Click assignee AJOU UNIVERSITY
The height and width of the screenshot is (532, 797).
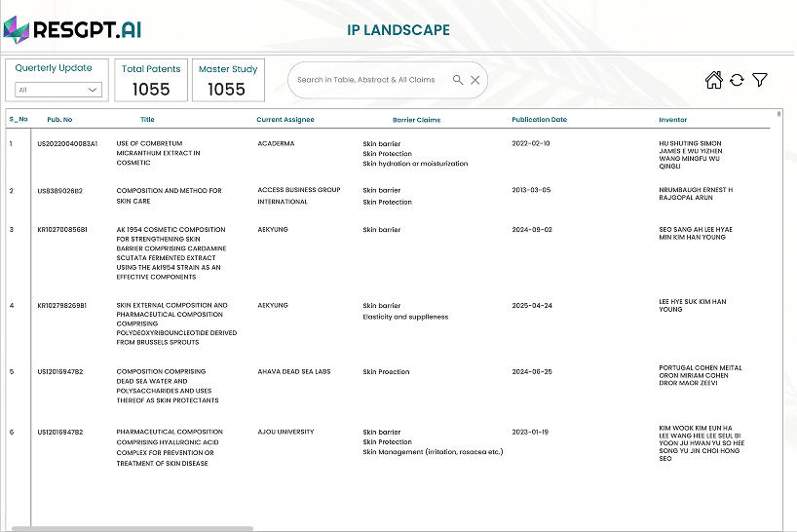(285, 432)
